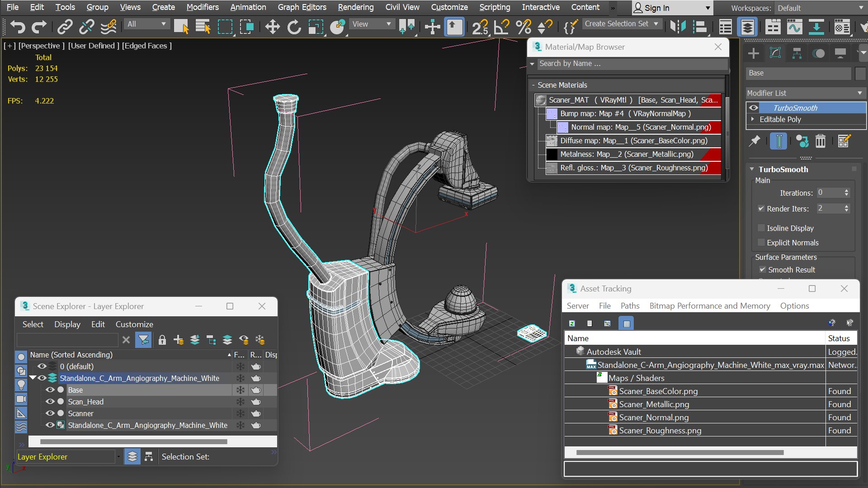
Task: Click the Search by Name field
Action: [632, 64]
